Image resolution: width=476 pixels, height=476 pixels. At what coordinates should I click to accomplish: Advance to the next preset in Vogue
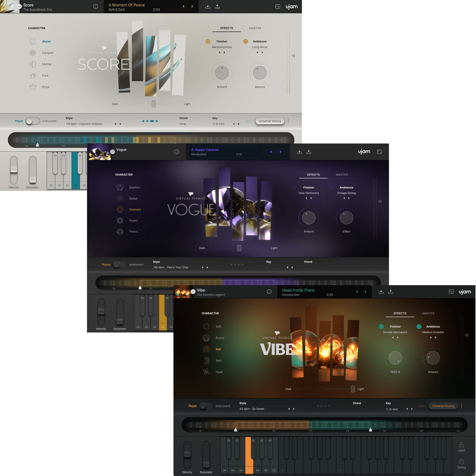point(280,152)
